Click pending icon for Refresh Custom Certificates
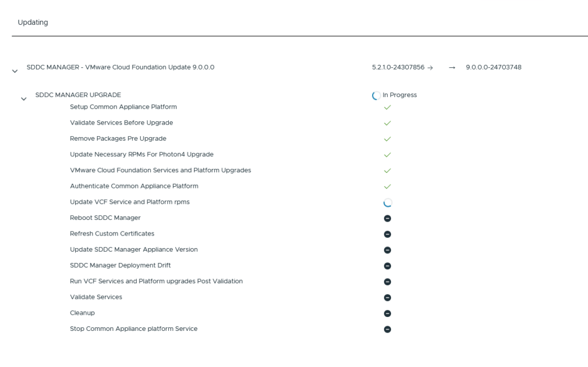Image resolution: width=588 pixels, height=367 pixels. coord(387,234)
